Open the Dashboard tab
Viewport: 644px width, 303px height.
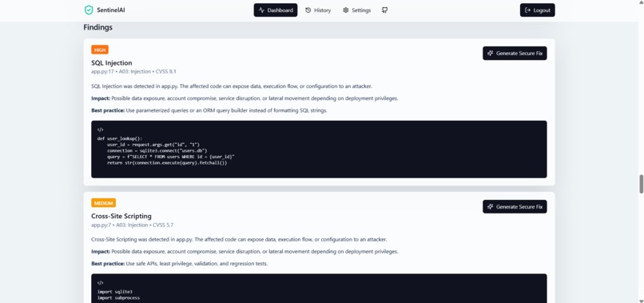276,10
